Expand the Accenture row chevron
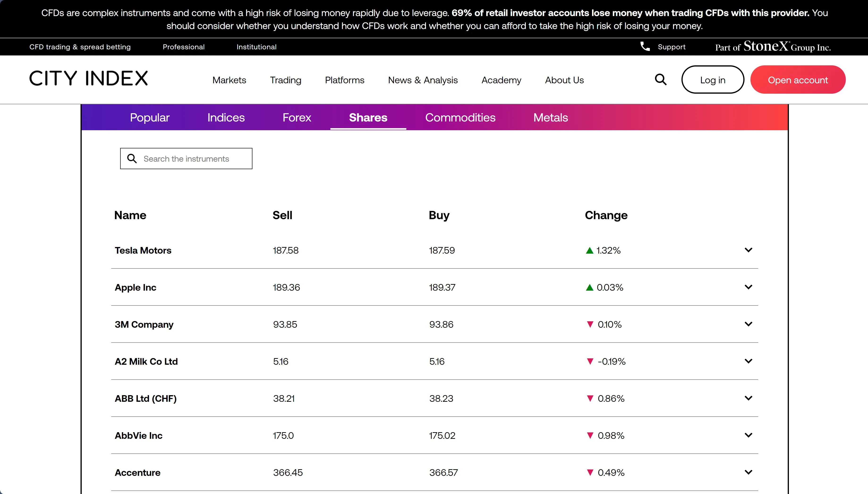The height and width of the screenshot is (494, 868). pos(748,472)
